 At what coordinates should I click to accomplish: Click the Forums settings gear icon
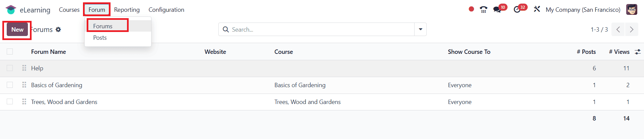(58, 30)
